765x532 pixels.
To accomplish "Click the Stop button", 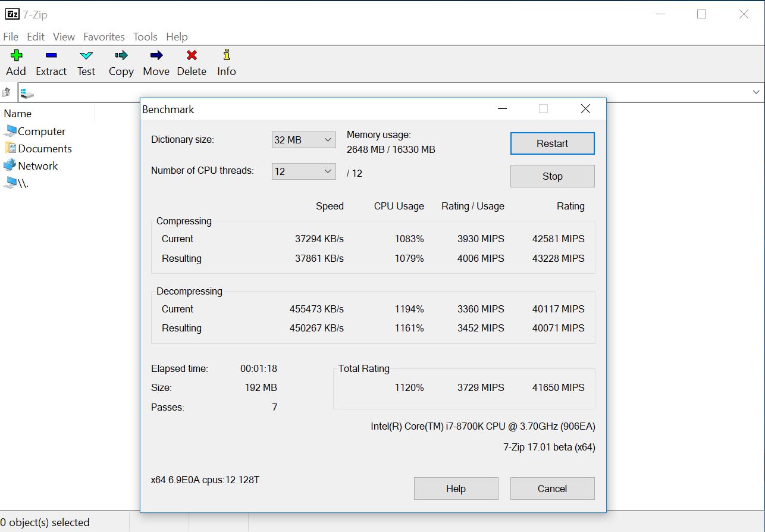I will (x=552, y=176).
